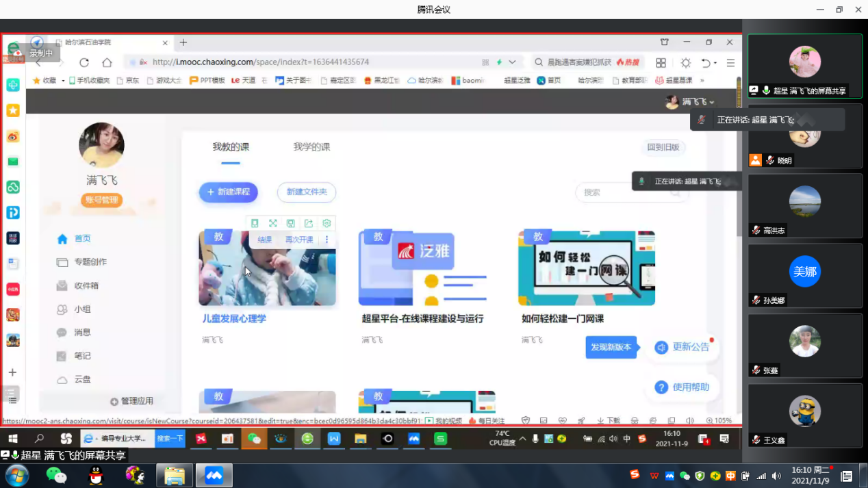The width and height of the screenshot is (868, 488).
Task: Click the 新建文件夹 button
Action: click(306, 192)
